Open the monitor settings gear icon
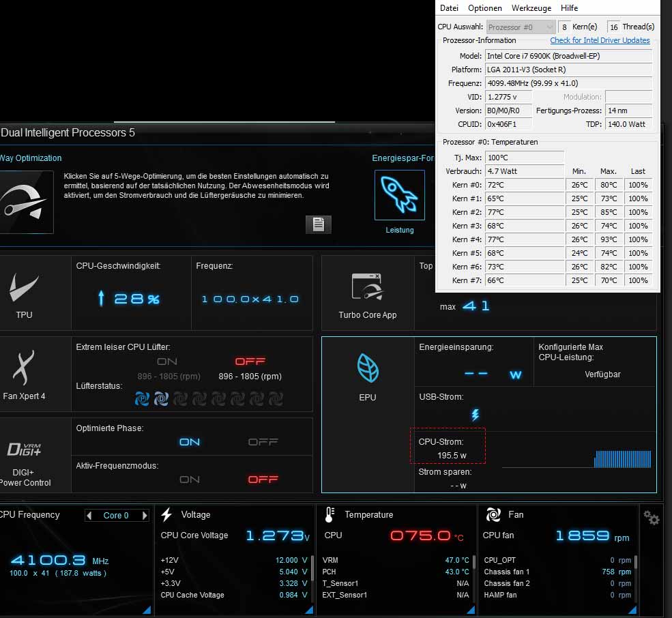Viewport: 672px width, 618px height. pos(651,518)
